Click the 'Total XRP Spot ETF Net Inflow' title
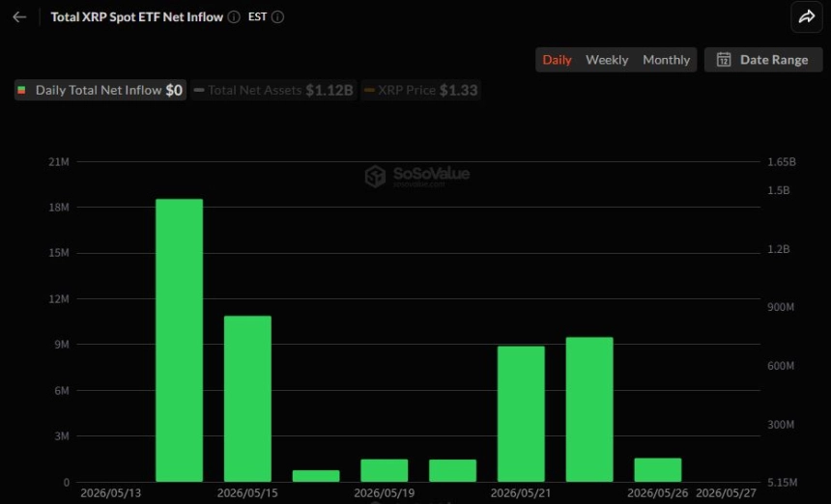Image resolution: width=831 pixels, height=504 pixels. pos(137,17)
